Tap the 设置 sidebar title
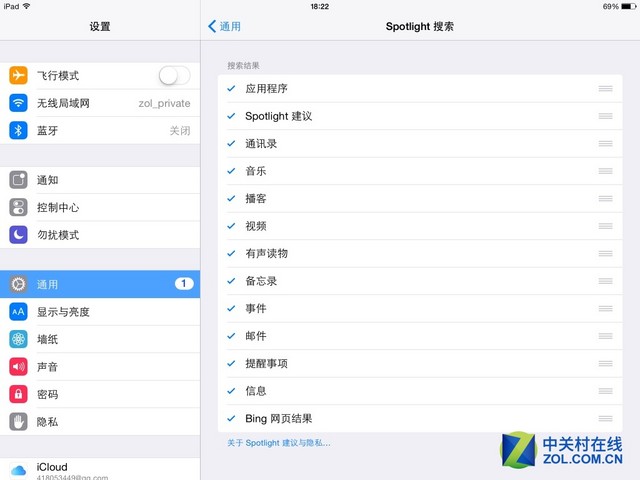The image size is (640, 480). coord(100,27)
